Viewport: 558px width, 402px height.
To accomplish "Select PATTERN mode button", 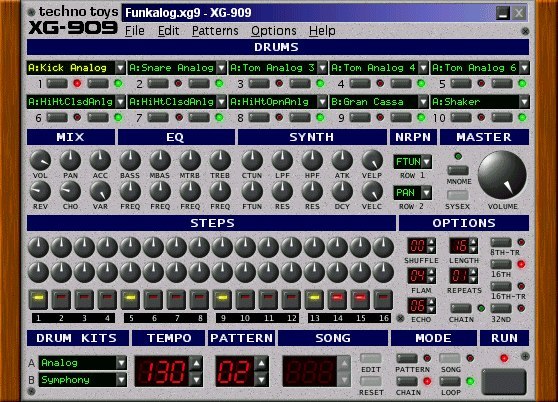I will (407, 358).
